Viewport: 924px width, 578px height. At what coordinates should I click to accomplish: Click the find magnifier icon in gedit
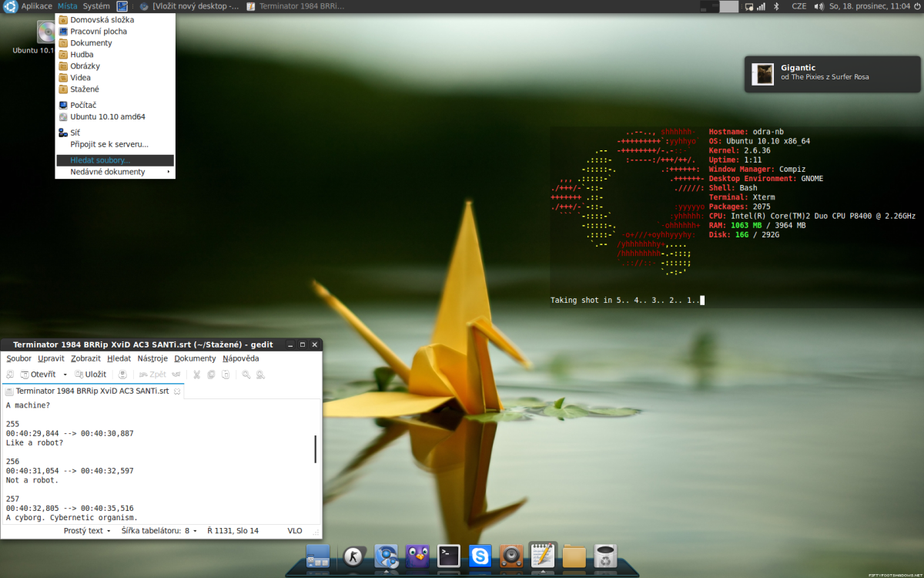[x=246, y=375]
